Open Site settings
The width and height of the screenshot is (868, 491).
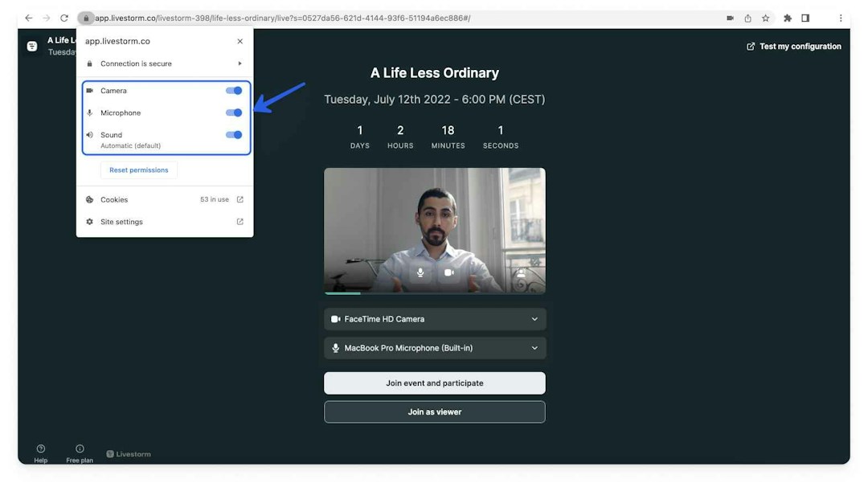coord(165,222)
